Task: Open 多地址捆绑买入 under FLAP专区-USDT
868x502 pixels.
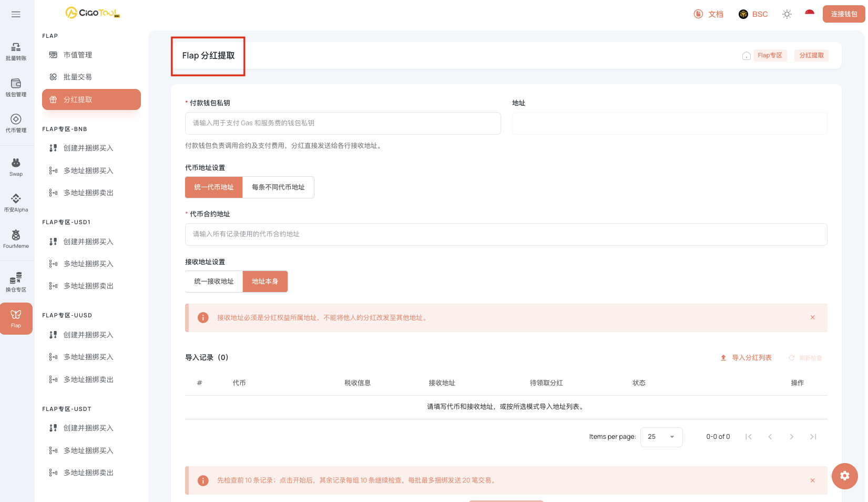Action: click(91, 450)
